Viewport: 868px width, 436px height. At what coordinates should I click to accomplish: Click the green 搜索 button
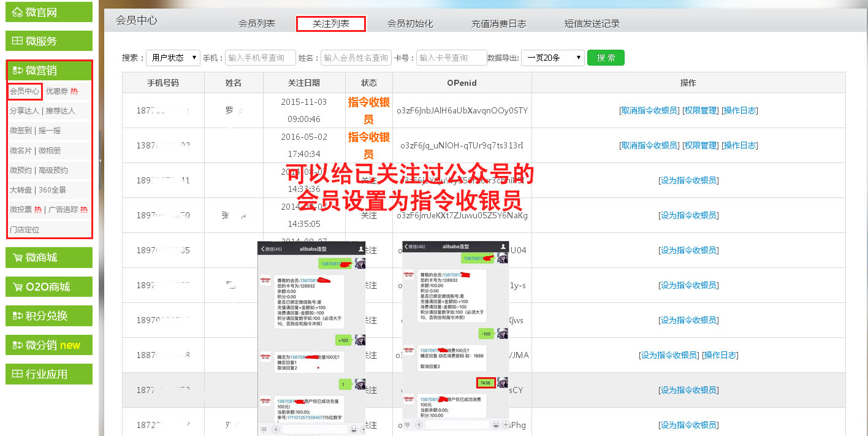tap(606, 58)
